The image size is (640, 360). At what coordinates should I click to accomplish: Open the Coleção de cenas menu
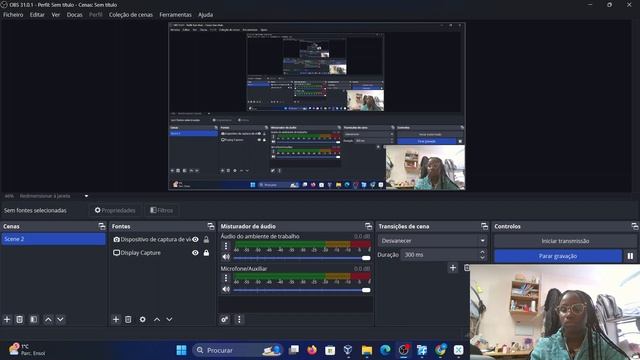click(x=131, y=15)
